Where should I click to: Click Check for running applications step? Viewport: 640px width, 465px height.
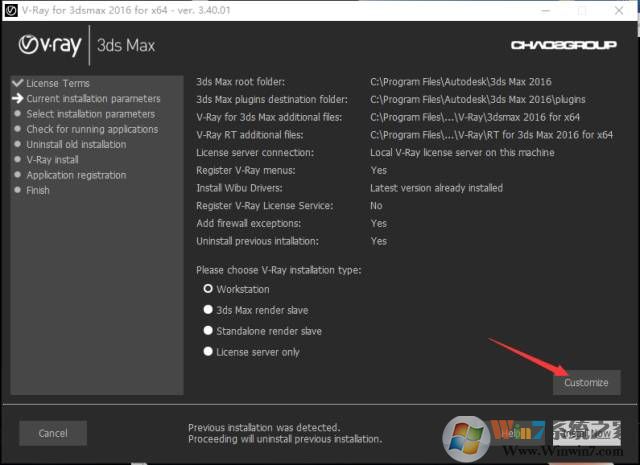click(92, 129)
